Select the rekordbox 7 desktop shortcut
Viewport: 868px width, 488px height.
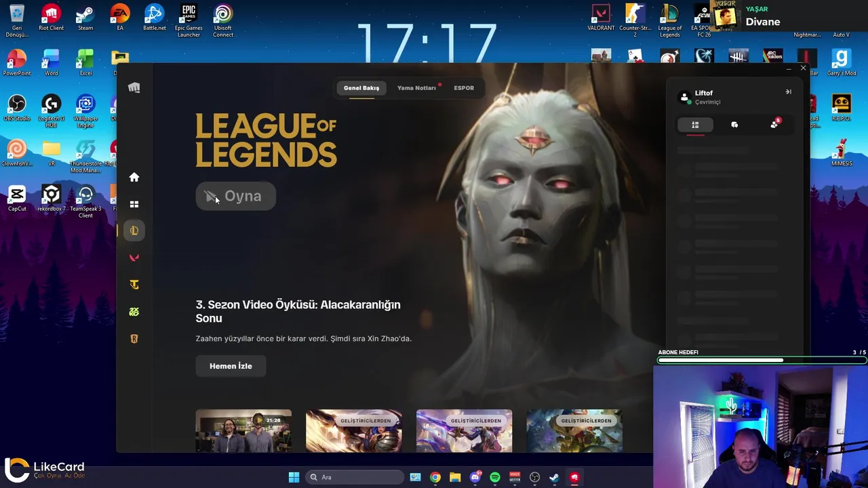tap(51, 198)
